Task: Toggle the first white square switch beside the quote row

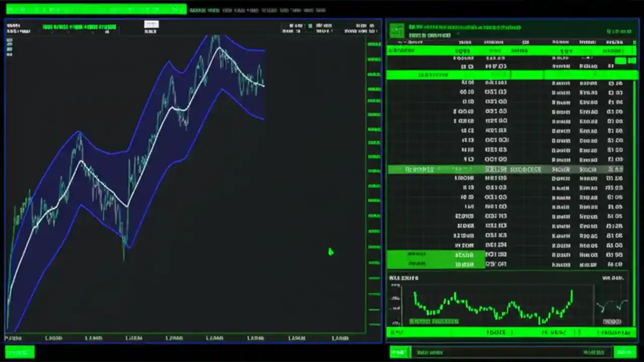Action: 621,60
